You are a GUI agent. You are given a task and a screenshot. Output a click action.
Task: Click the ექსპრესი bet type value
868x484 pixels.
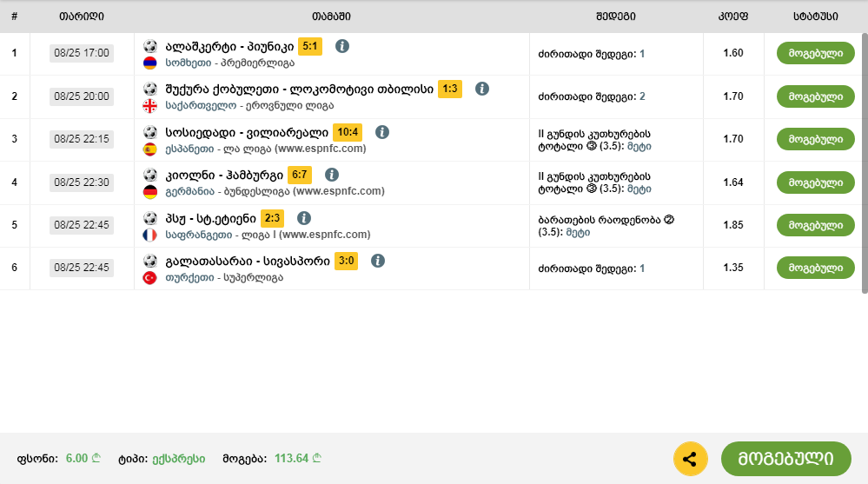[179, 459]
